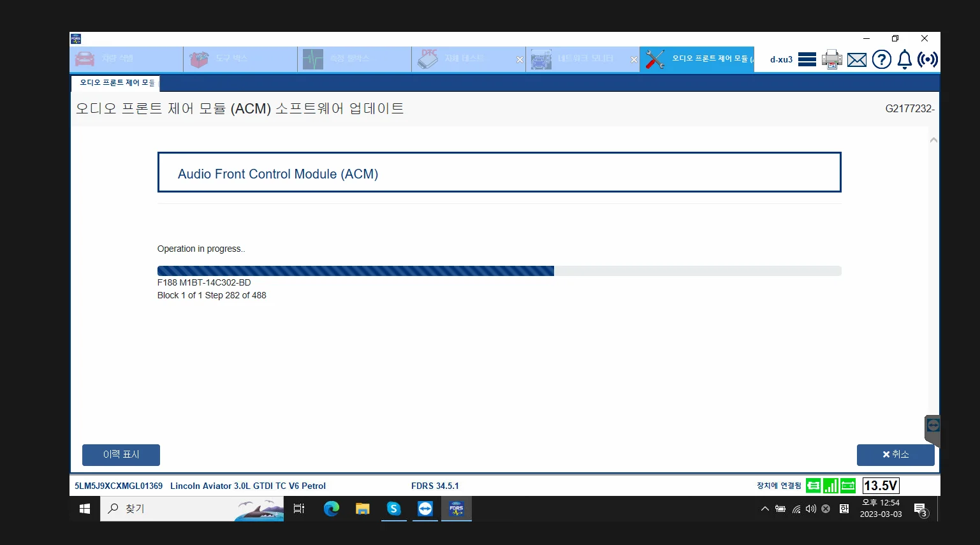Open the envelope feedback icon
The image size is (980, 545).
pos(857,60)
